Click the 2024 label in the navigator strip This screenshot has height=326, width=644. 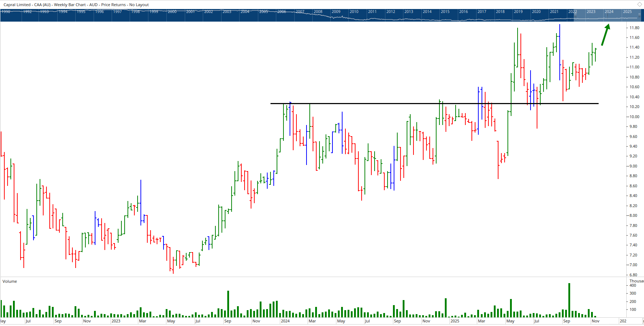609,11
